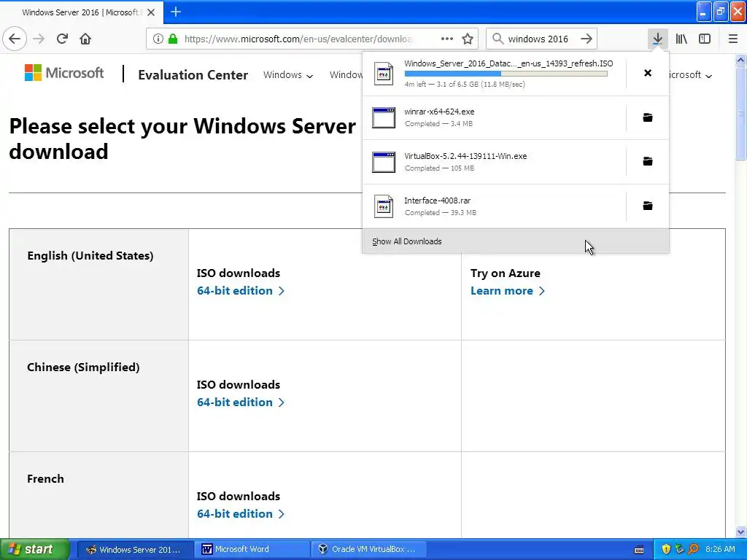The height and width of the screenshot is (560, 747).
Task: Cancel the Windows Server ISO download
Action: coord(648,73)
